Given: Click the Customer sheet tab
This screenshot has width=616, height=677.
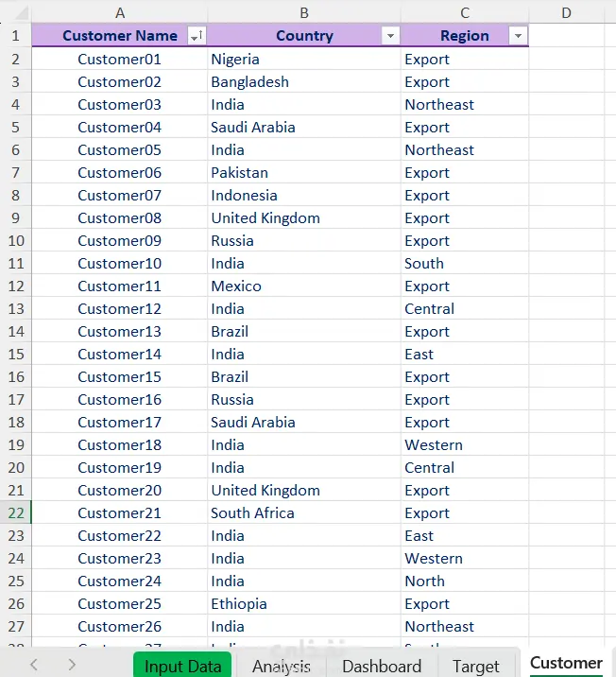Looking at the screenshot, I should (566, 664).
